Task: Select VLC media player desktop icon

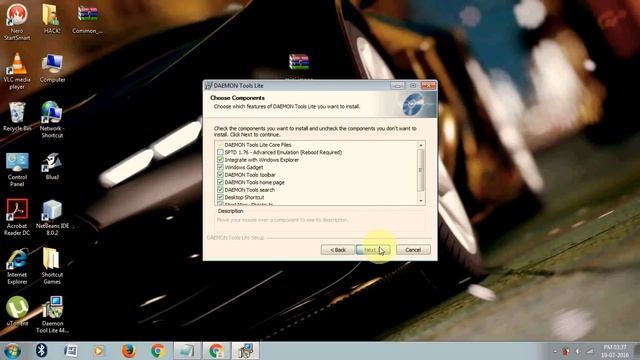Action: (x=17, y=71)
